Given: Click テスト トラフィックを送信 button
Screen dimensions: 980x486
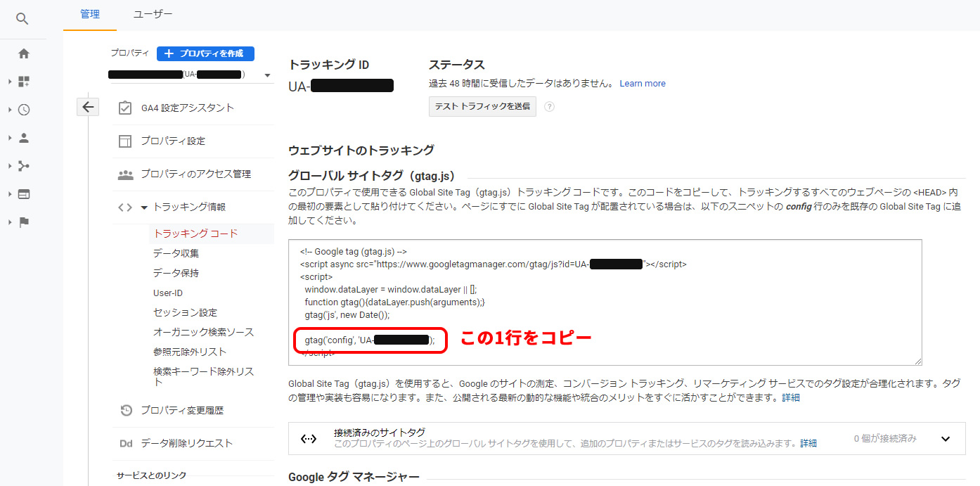Looking at the screenshot, I should (482, 107).
